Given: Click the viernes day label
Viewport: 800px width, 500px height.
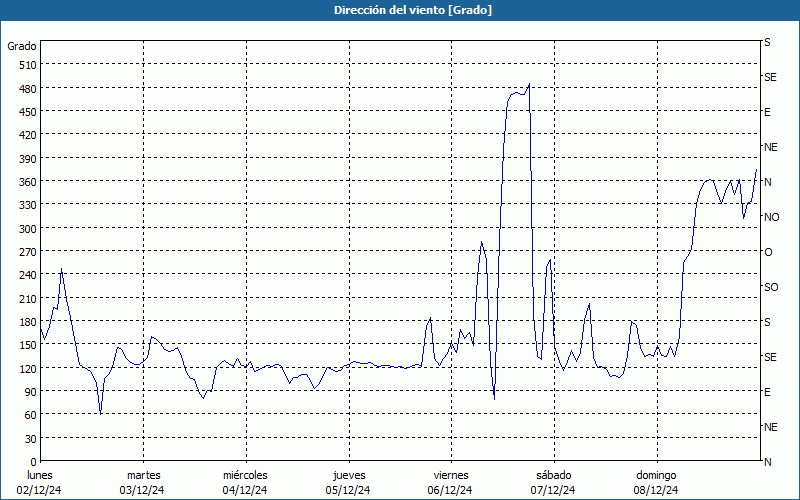Looking at the screenshot, I should (x=451, y=476).
